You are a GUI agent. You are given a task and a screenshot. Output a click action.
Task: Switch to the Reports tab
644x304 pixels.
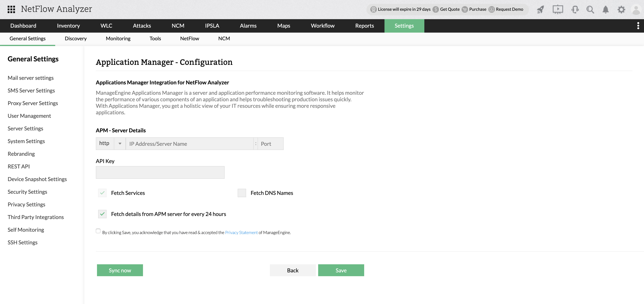364,26
